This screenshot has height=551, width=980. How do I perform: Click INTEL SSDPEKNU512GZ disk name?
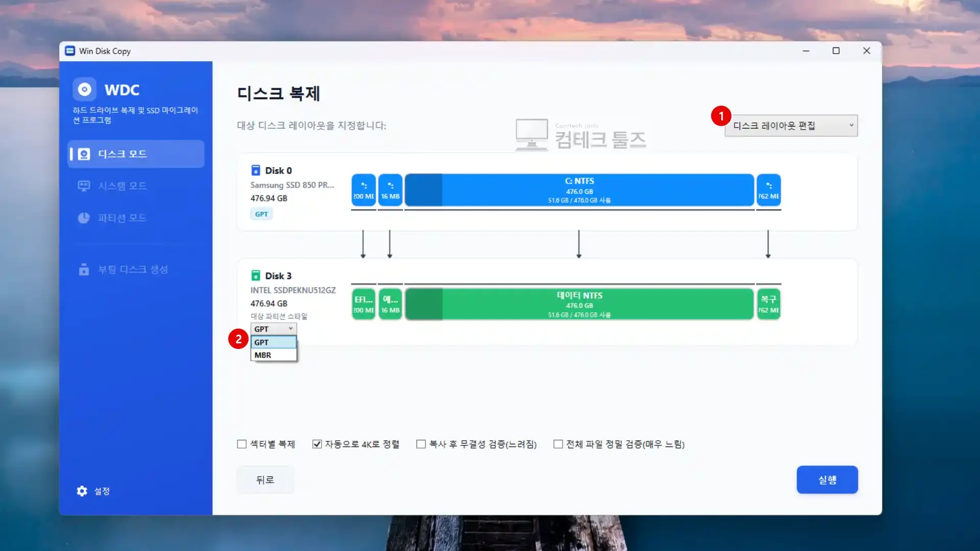coord(293,290)
